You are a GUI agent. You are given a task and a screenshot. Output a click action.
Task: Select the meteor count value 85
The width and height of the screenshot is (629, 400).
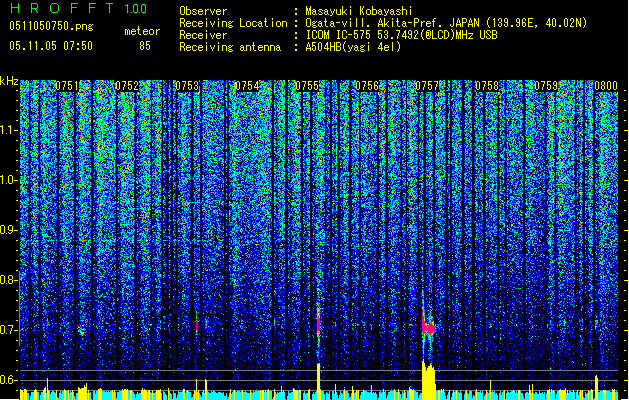(x=145, y=46)
